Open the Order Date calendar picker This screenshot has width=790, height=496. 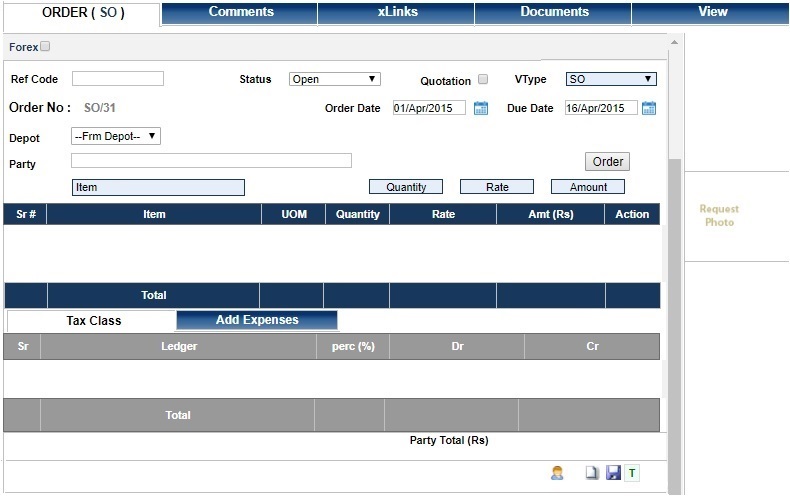pos(481,108)
